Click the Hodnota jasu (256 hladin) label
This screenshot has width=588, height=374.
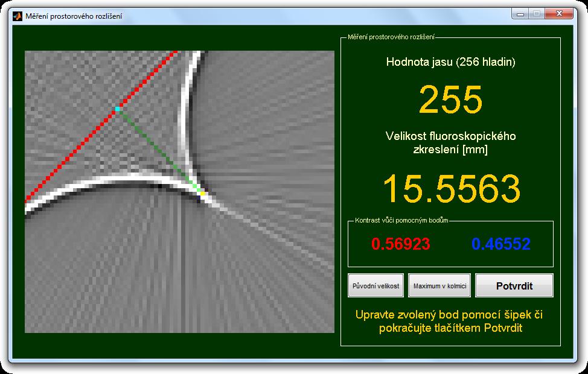click(x=450, y=62)
